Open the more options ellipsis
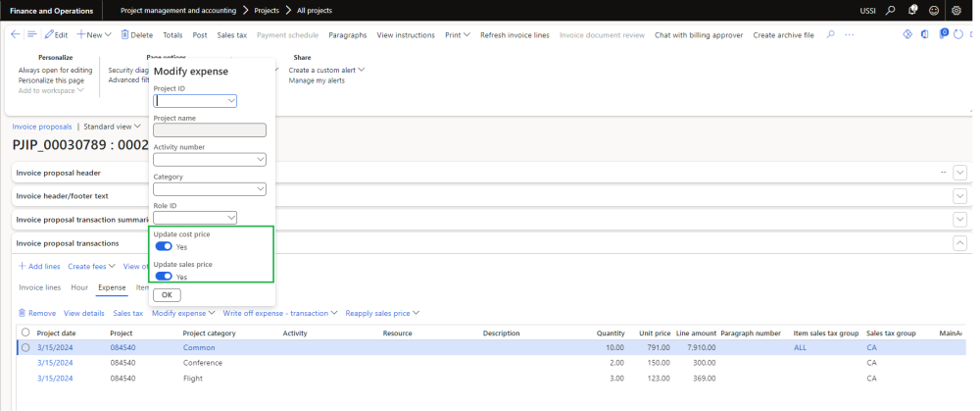The width and height of the screenshot is (980, 411). [849, 35]
